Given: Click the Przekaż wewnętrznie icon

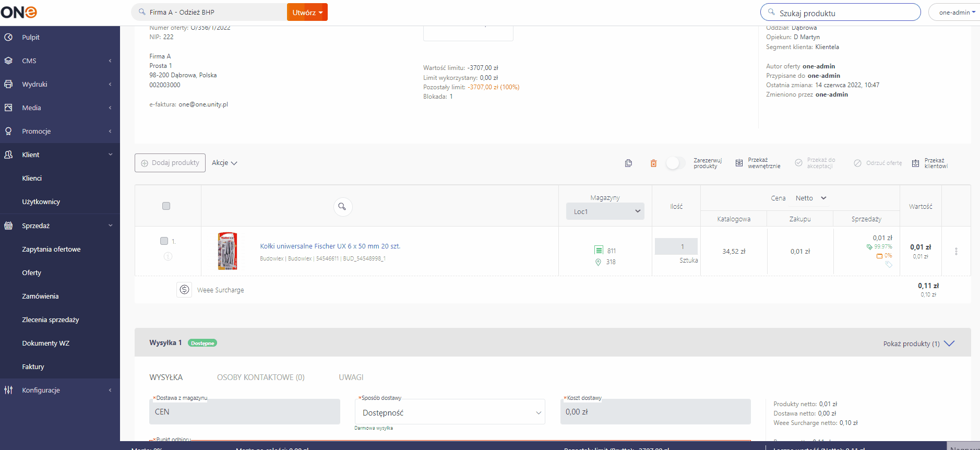Looking at the screenshot, I should click(739, 163).
